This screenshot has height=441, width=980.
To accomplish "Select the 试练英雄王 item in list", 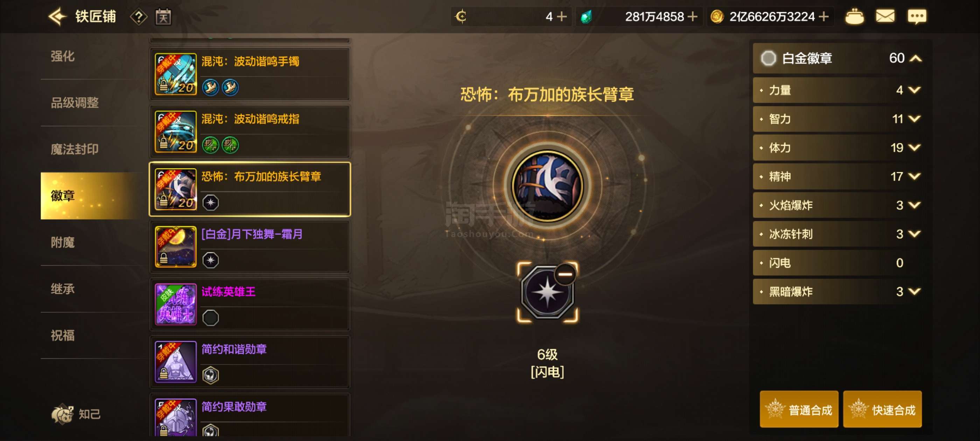I will coord(250,304).
